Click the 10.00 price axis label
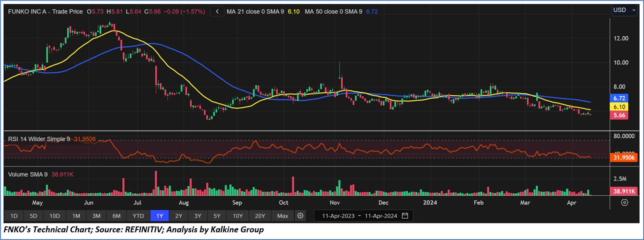644x240 pixels. point(621,63)
